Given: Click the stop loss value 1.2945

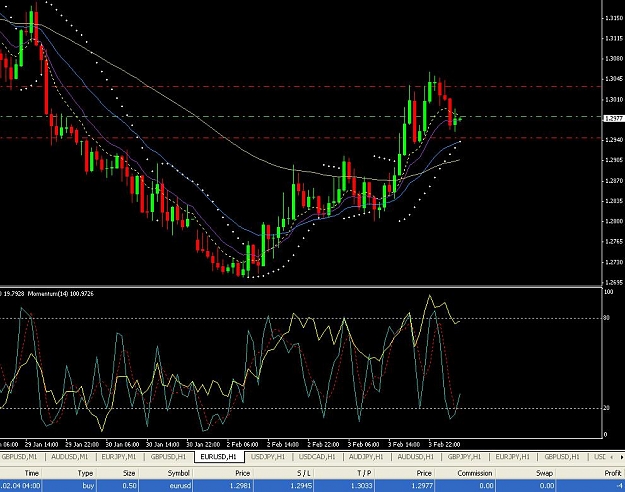Looking at the screenshot, I should tap(301, 486).
